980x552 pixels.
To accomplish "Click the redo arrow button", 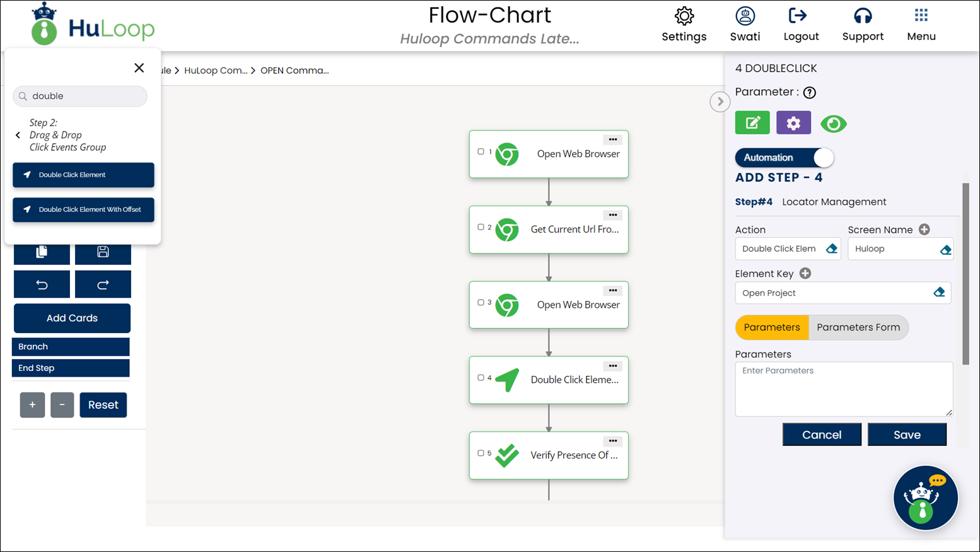I will [x=103, y=285].
